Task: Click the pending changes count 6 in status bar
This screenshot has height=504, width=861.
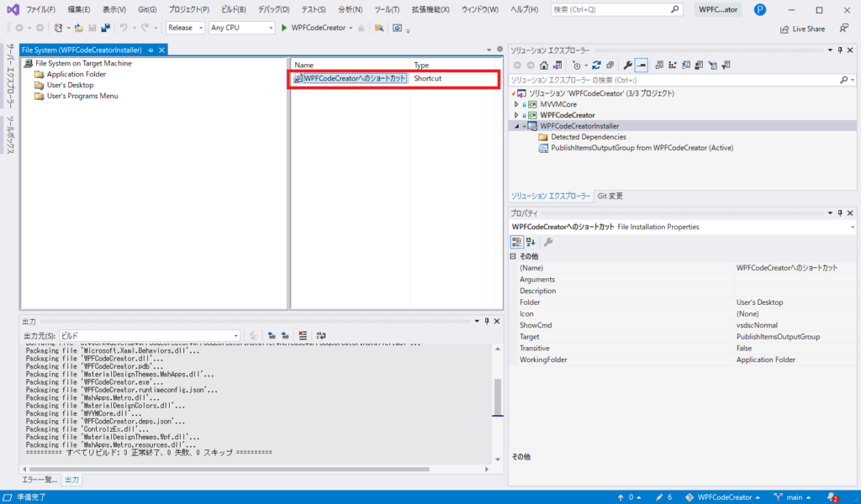Action: 664,497
